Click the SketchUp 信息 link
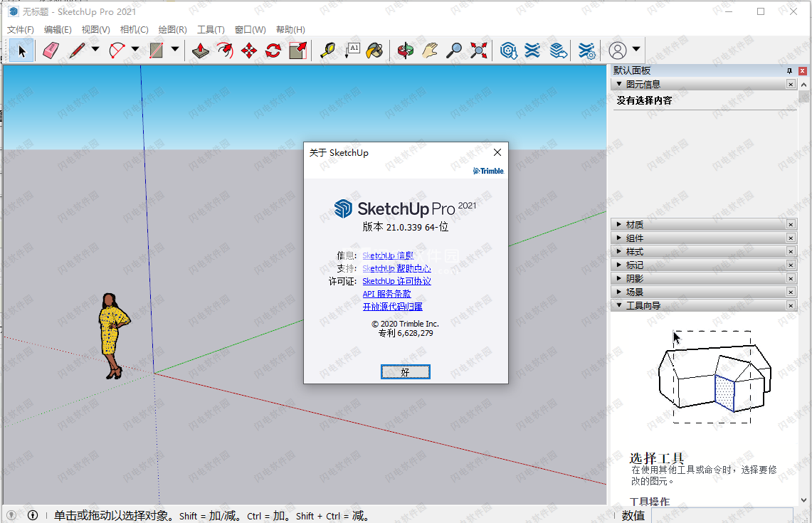This screenshot has height=523, width=812. click(388, 255)
